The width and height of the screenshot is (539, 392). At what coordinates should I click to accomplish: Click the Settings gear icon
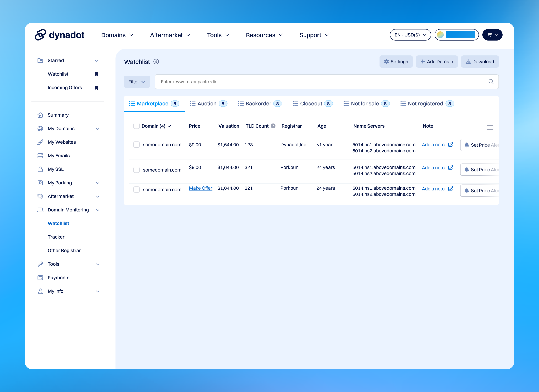coord(386,62)
